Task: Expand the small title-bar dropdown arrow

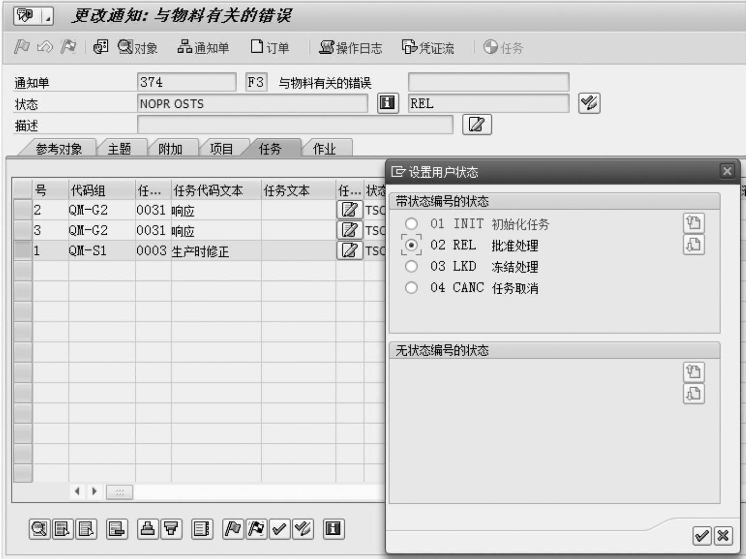Action: pyautogui.click(x=47, y=17)
